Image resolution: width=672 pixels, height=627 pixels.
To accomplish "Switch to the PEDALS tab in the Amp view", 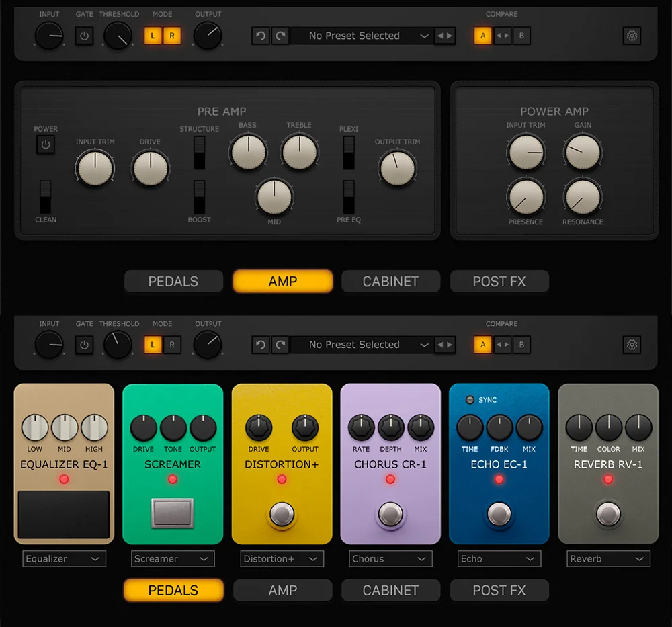I will (173, 281).
